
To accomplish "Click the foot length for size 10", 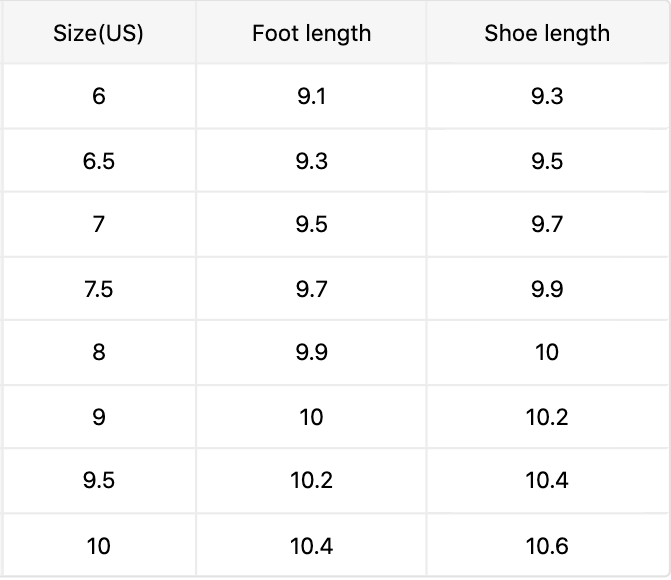I will coord(311,545).
